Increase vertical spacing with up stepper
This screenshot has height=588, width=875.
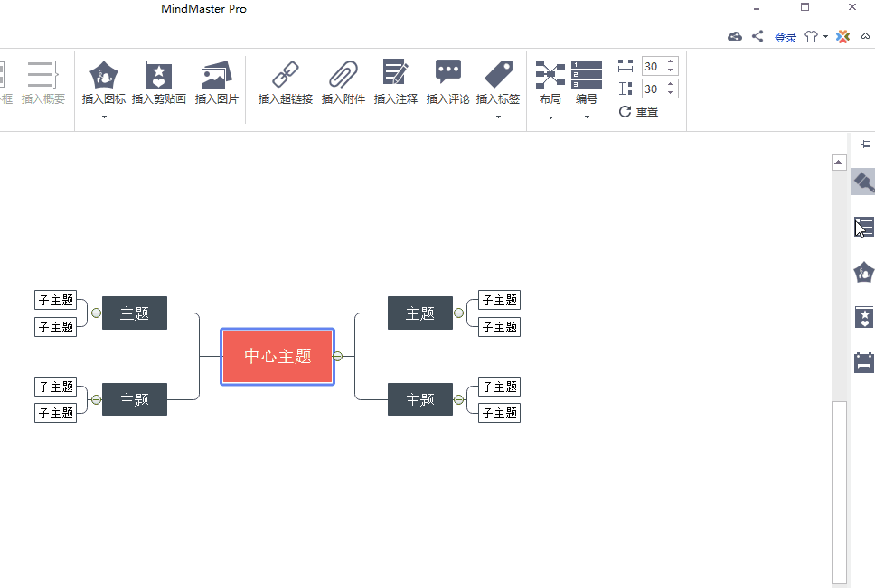(x=670, y=84)
